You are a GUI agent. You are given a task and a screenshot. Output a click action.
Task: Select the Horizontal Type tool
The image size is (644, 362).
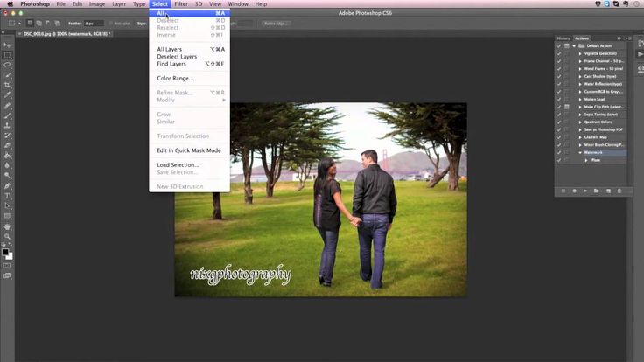pos(7,196)
